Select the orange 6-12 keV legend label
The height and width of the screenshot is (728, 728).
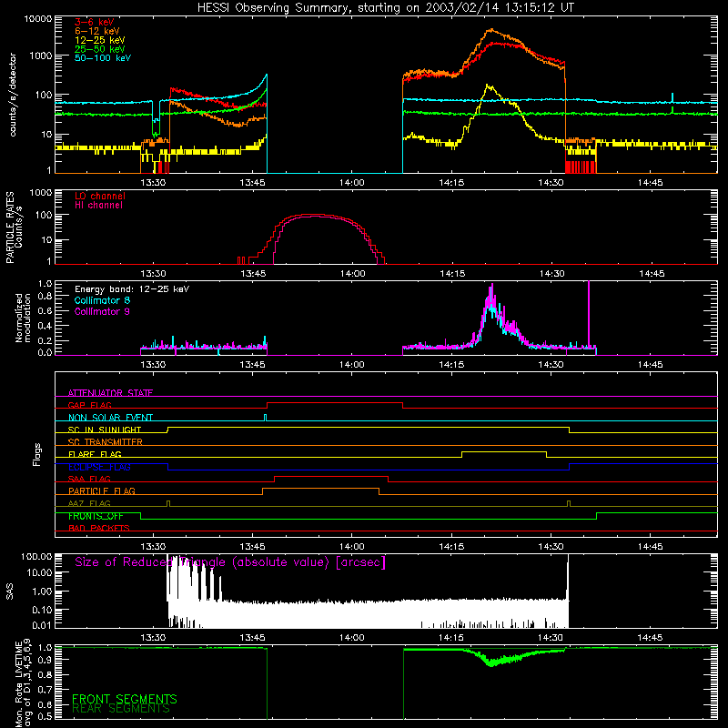(96, 31)
